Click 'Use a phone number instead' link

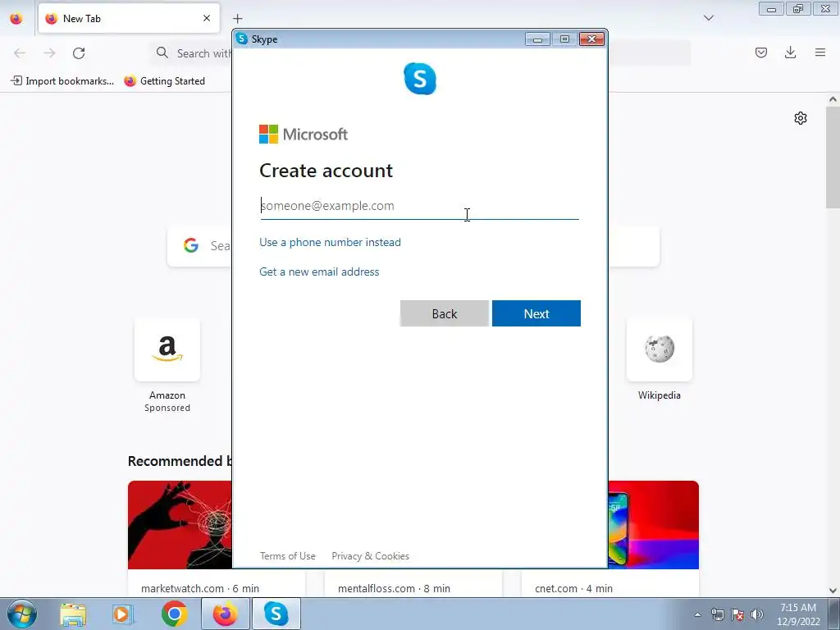tap(330, 242)
